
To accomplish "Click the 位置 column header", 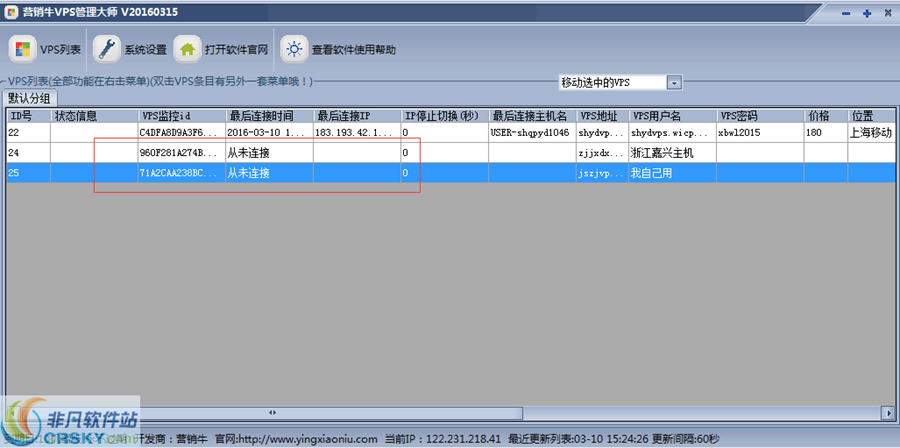I will click(x=870, y=116).
